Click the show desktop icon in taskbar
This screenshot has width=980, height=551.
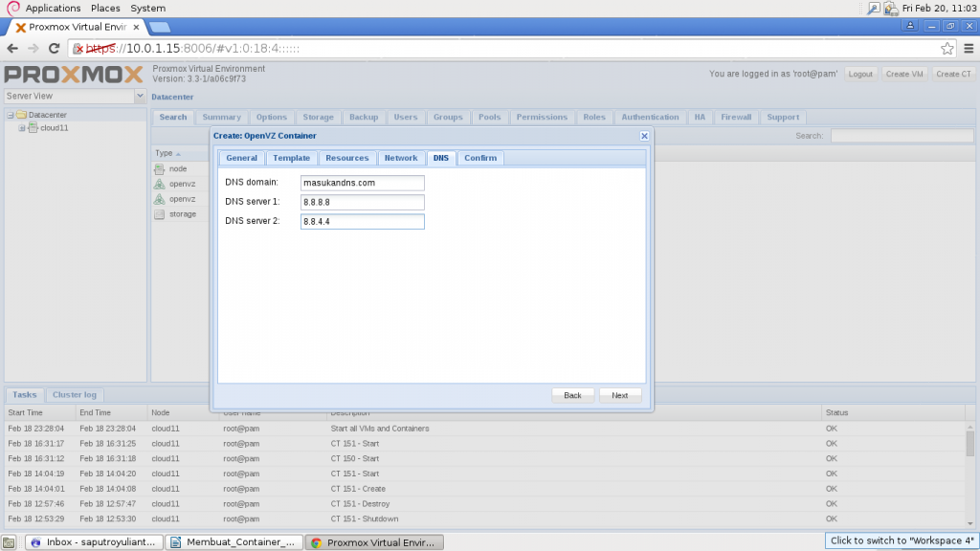[x=9, y=542]
